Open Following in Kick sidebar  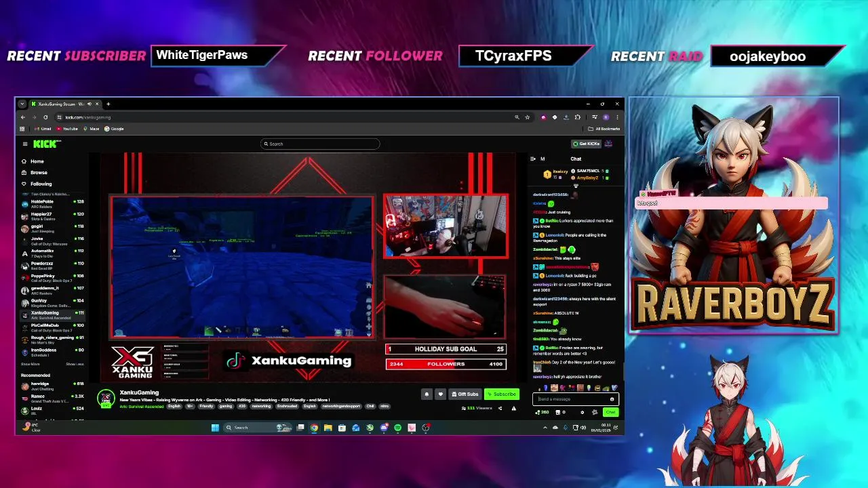click(x=36, y=184)
